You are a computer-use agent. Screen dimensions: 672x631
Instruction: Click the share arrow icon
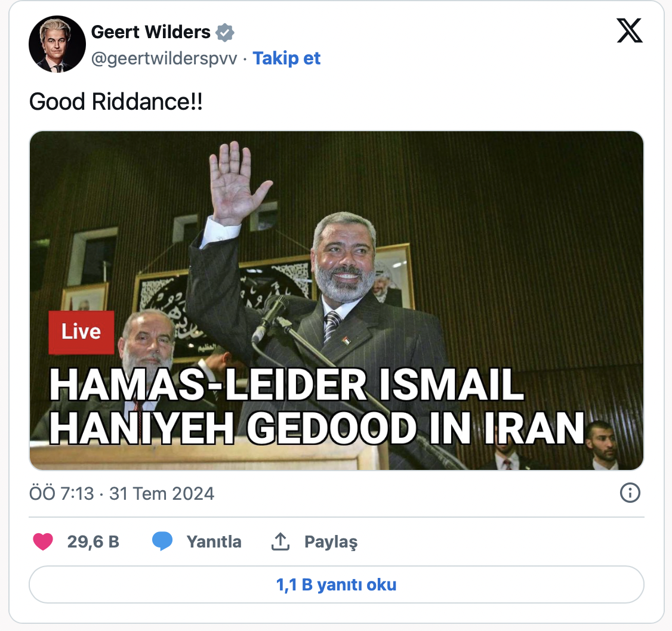pos(280,542)
